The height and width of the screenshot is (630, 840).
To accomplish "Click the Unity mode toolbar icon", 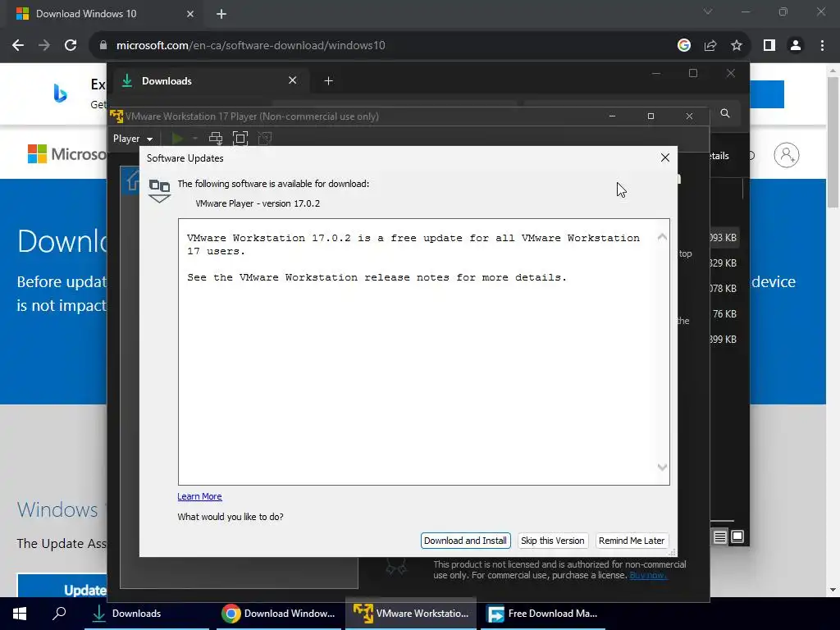I will click(265, 139).
